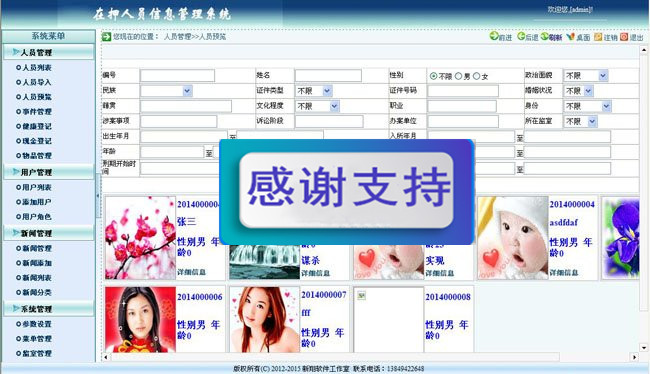
Task: Select the 不限 gender radio button
Action: click(433, 76)
